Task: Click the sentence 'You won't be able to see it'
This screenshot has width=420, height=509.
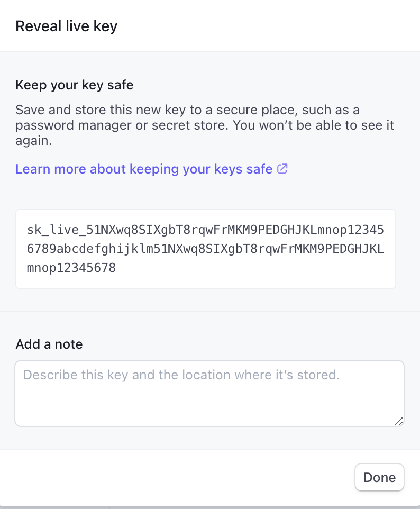Action: coord(314,126)
